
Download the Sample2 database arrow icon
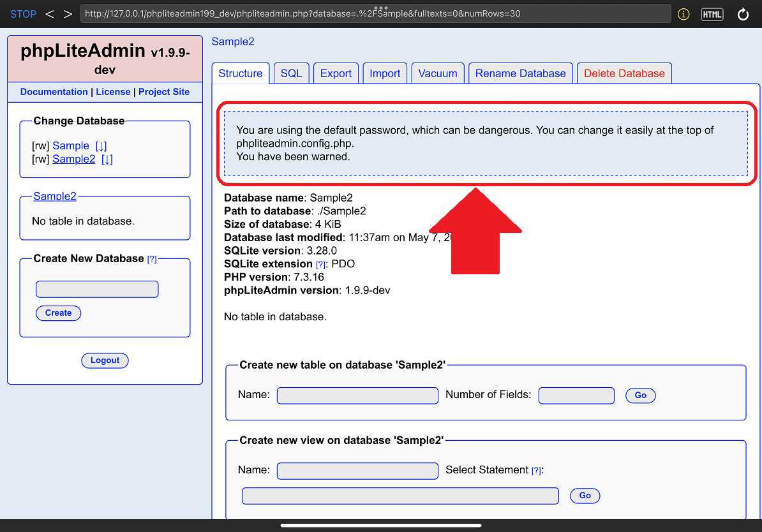tap(107, 159)
